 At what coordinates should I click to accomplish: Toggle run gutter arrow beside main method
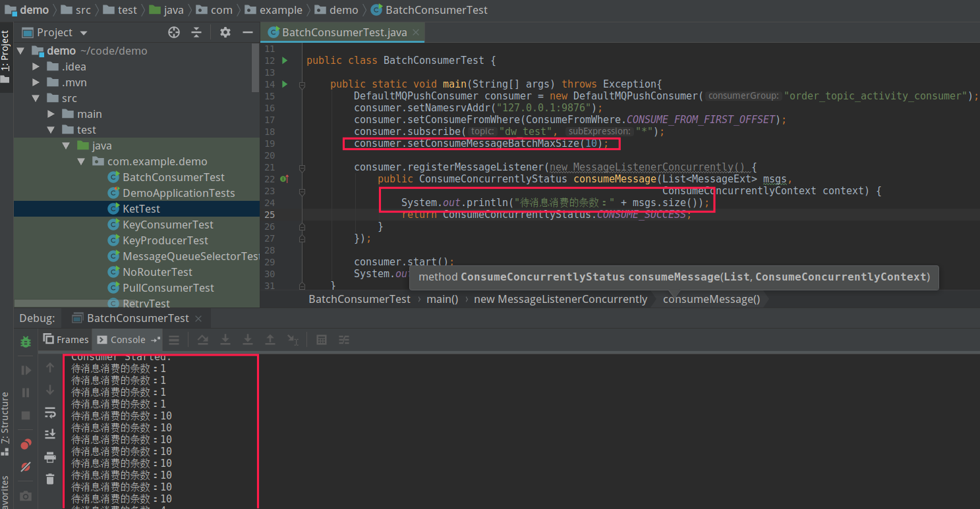285,84
